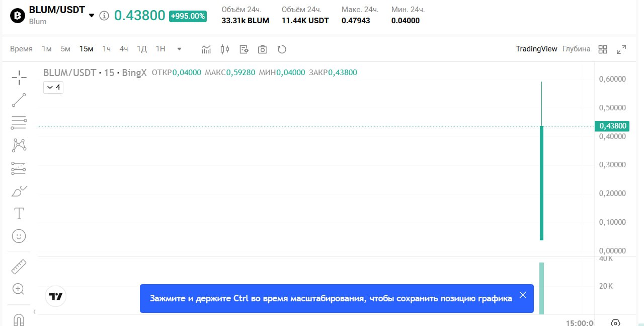Viewport: 644px width, 326px height.
Task: Select the chart pattern drawing tool
Action: click(19, 145)
